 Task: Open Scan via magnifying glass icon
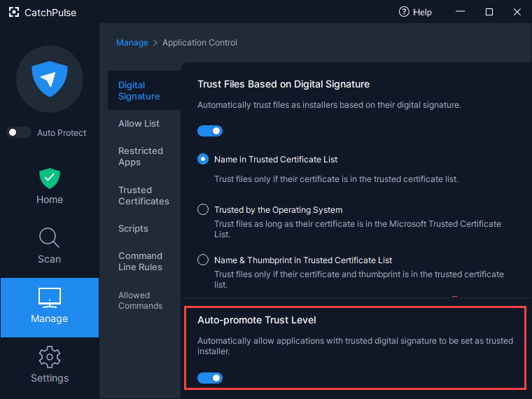(x=50, y=237)
